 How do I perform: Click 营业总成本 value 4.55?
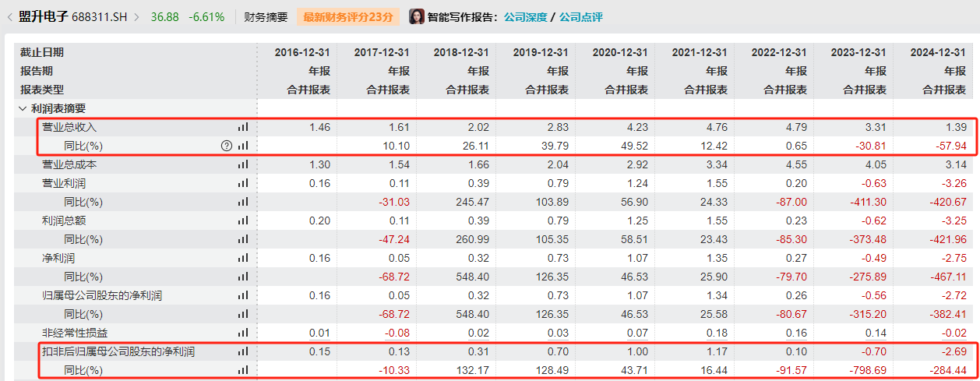pyautogui.click(x=796, y=164)
